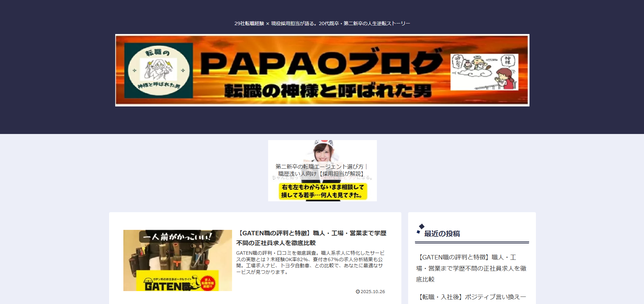This screenshot has width=644, height=304.
Task: Click the post date 2025.10.26
Action: pyautogui.click(x=373, y=292)
